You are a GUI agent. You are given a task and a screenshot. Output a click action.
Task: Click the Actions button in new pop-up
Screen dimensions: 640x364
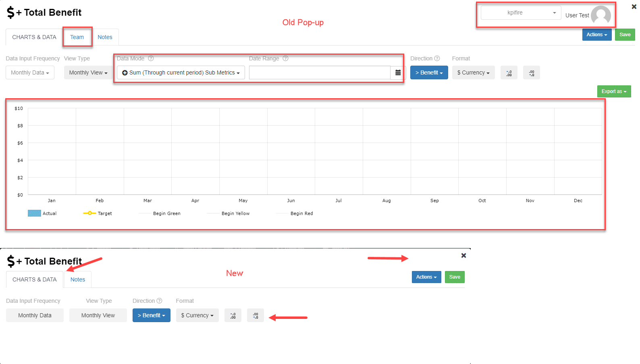click(x=426, y=277)
